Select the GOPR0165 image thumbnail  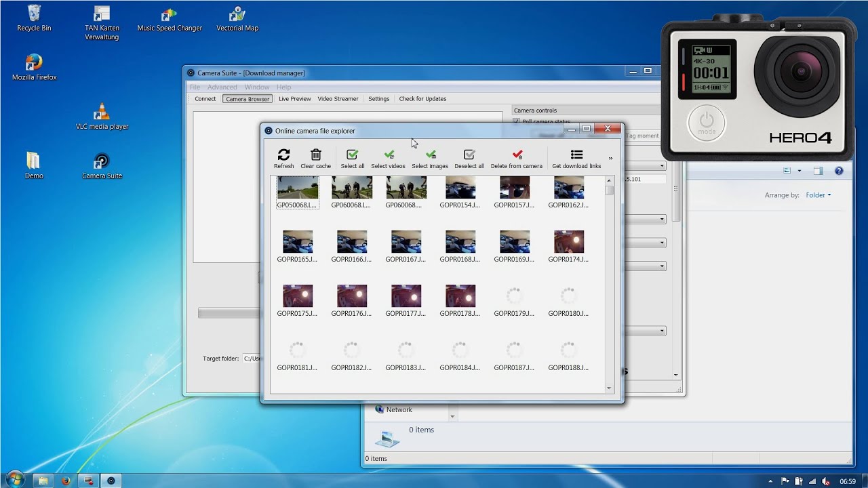(298, 242)
